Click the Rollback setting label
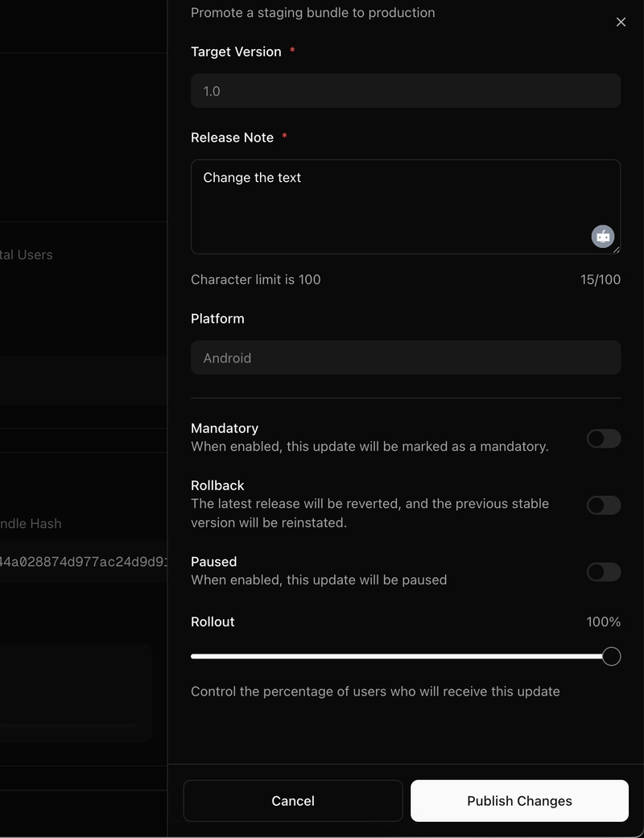Screen dimensions: 644x838 pyautogui.click(x=217, y=485)
